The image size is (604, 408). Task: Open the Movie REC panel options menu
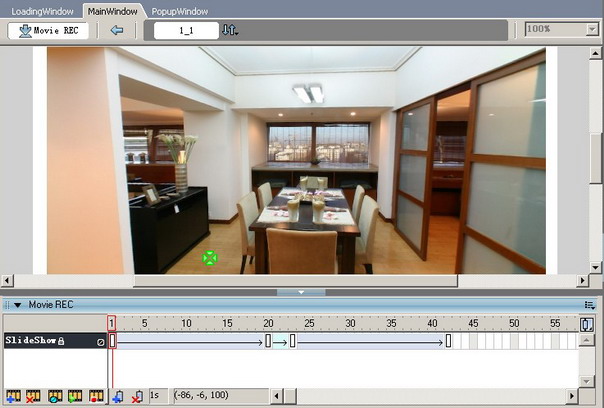coord(589,305)
